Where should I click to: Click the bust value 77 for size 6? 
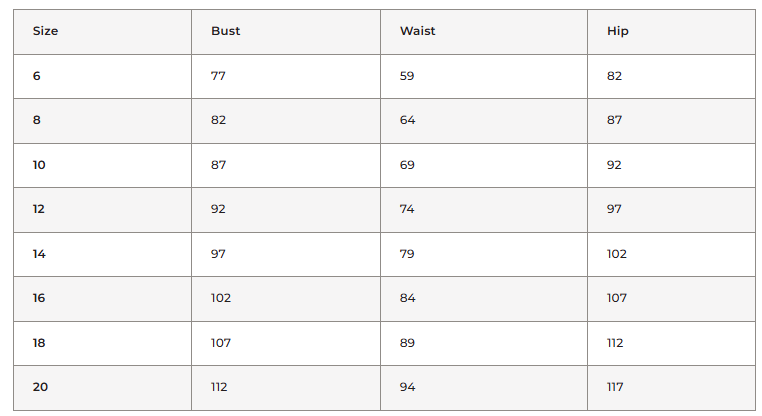pos(218,76)
